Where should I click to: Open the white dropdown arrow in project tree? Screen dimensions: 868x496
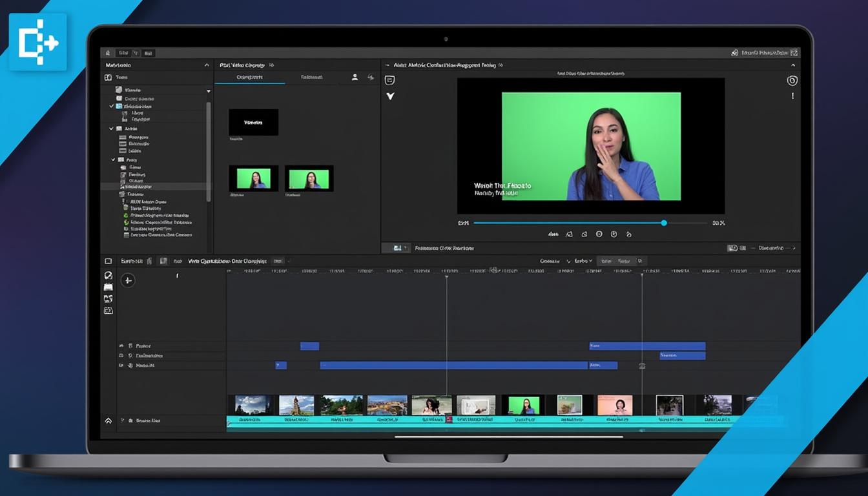click(x=209, y=92)
